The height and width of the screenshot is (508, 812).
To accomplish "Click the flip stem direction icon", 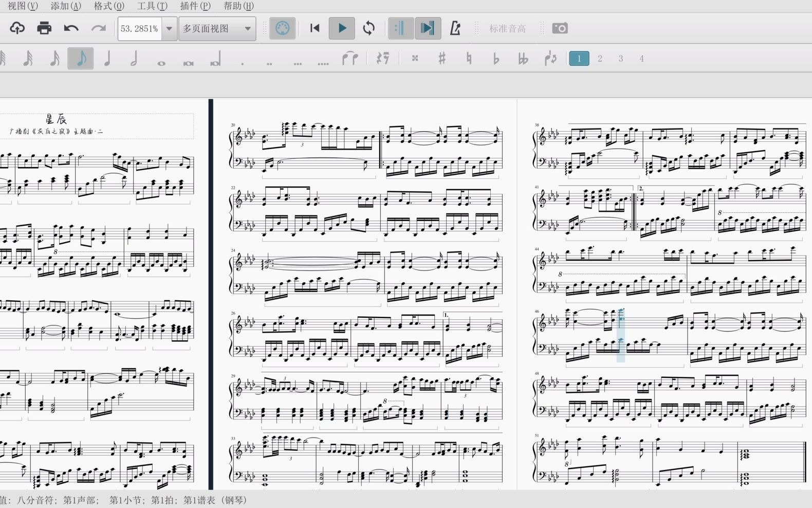I will click(550, 59).
